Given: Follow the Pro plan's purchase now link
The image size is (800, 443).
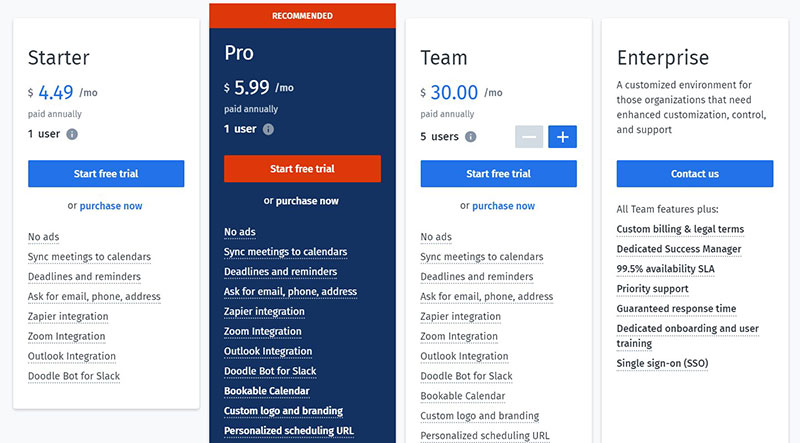Looking at the screenshot, I should tap(307, 201).
